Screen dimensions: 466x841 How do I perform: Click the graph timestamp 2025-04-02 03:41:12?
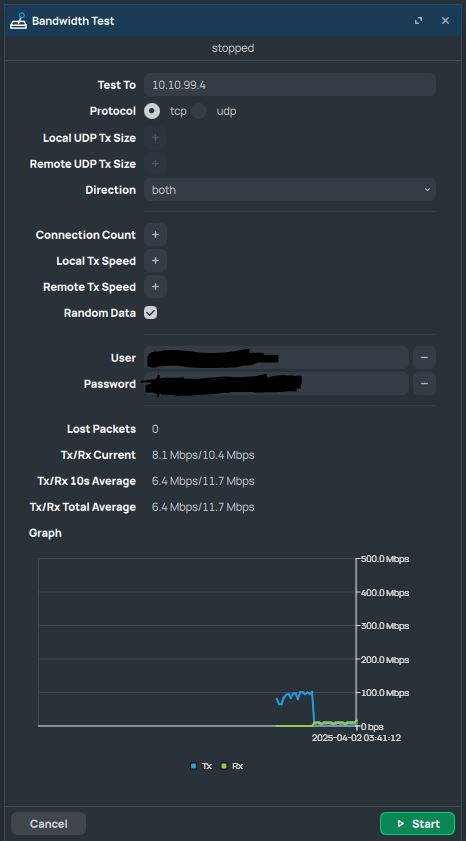point(357,738)
